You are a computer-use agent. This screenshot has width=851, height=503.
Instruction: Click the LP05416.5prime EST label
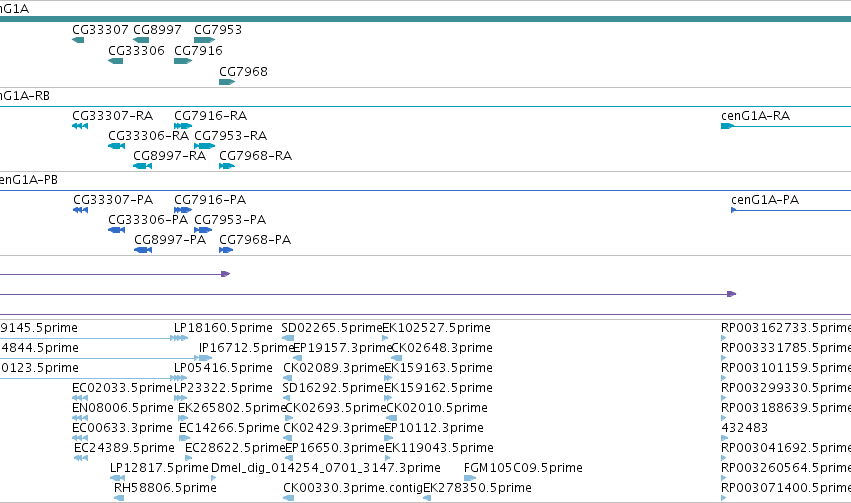pyautogui.click(x=223, y=368)
